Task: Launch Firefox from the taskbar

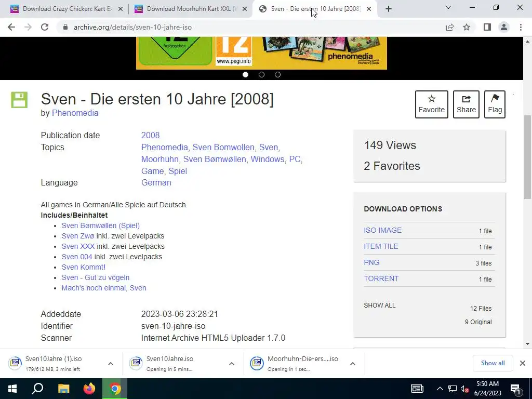Action: [x=89, y=389]
